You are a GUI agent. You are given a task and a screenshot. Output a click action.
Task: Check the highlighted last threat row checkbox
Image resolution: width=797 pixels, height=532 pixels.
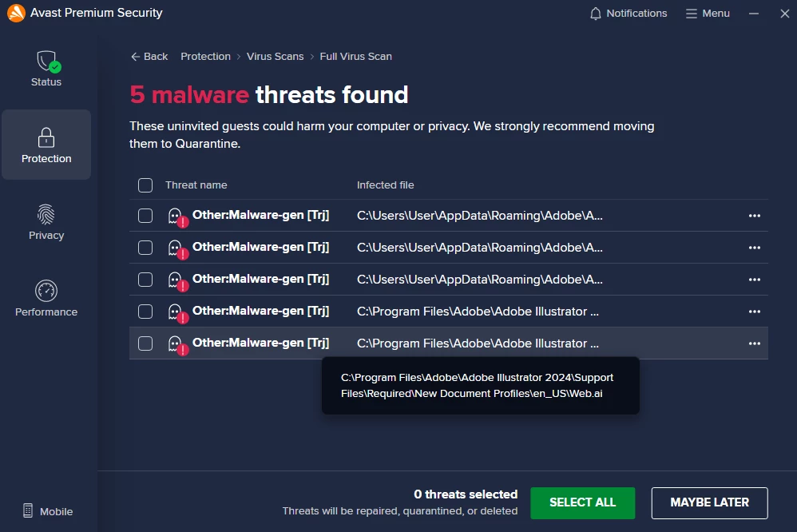pyautogui.click(x=145, y=343)
